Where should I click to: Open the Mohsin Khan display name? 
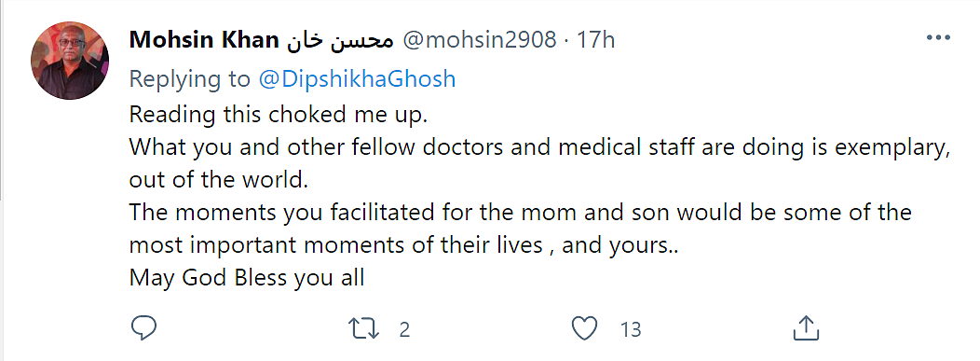point(204,40)
